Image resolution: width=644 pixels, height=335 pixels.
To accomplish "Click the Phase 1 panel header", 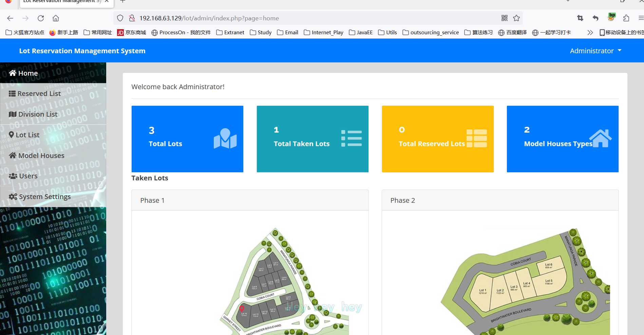I will pos(250,200).
